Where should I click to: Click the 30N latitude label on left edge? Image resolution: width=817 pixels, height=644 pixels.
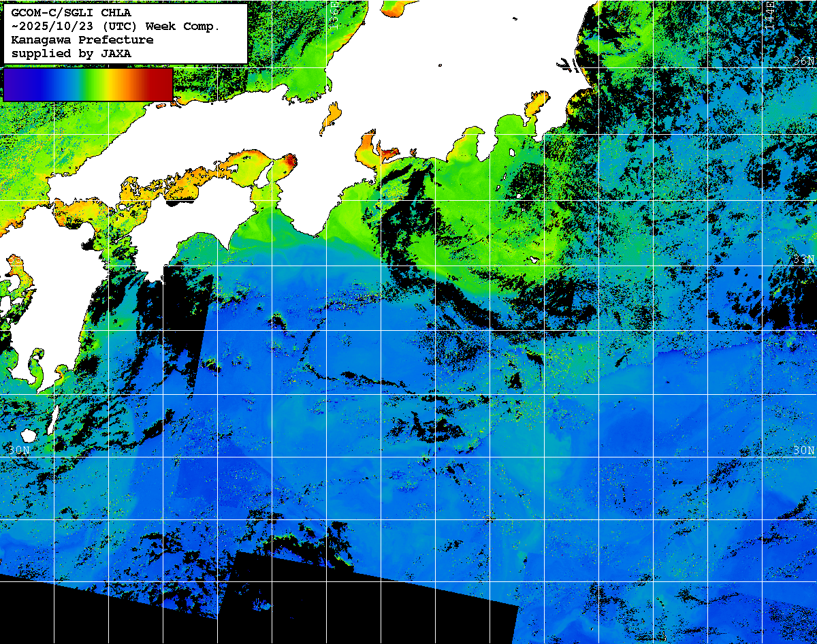[x=19, y=450]
